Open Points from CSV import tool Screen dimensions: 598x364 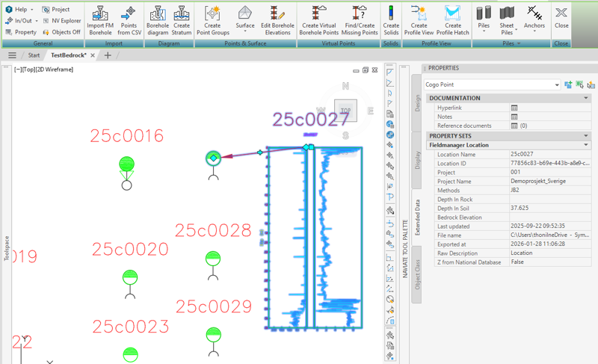coord(129,13)
